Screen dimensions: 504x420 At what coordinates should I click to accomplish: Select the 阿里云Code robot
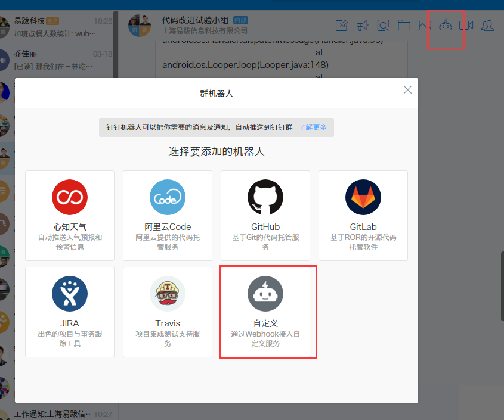coord(168,215)
